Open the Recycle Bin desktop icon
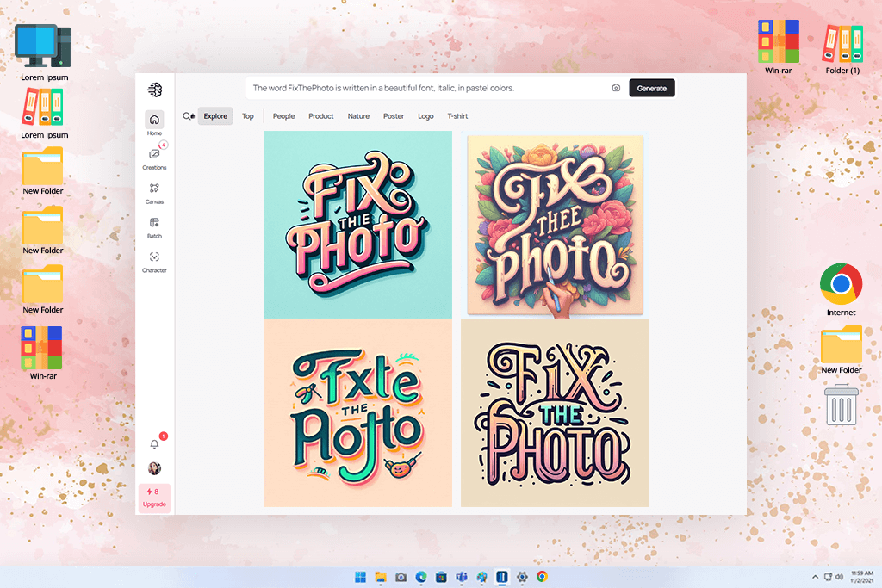 pos(842,405)
